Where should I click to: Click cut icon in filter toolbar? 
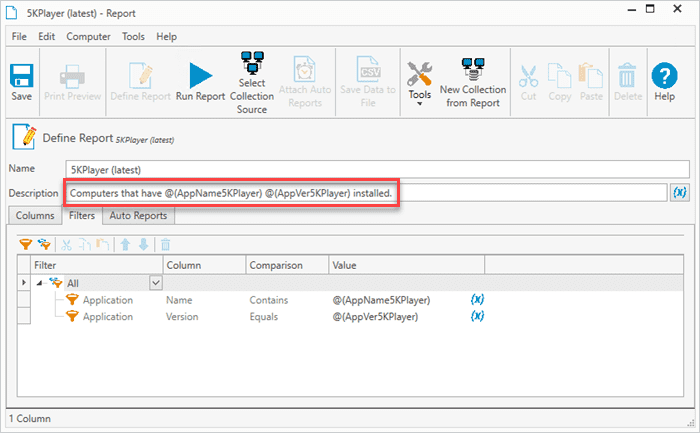[66, 245]
